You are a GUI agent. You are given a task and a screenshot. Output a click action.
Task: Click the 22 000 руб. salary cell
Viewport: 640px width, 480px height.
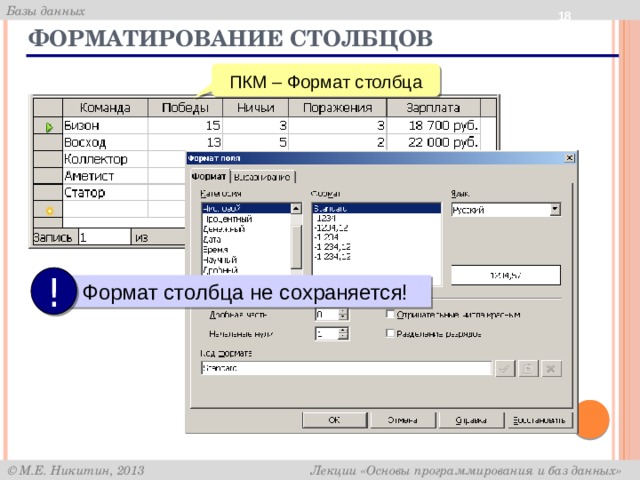433,142
